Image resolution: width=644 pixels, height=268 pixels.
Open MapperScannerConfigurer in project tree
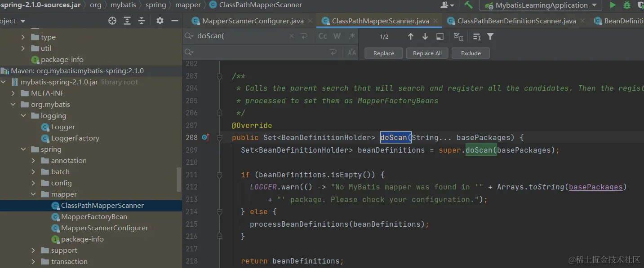coord(105,228)
